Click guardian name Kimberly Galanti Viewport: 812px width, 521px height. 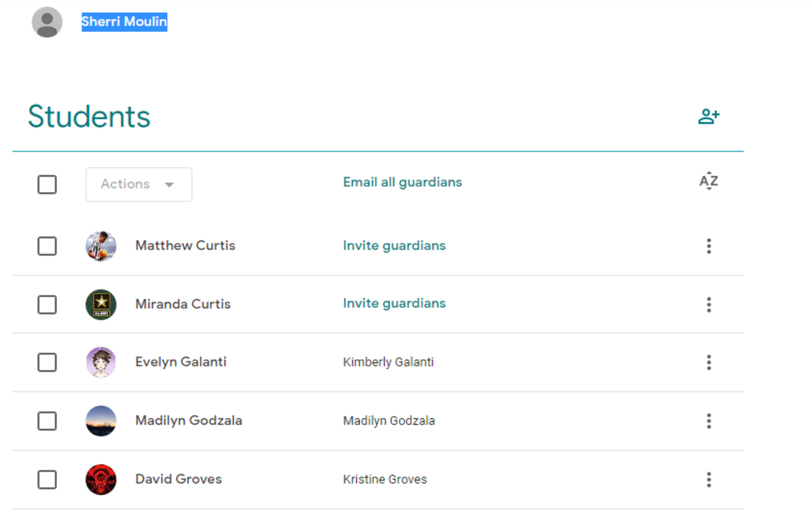click(x=388, y=362)
